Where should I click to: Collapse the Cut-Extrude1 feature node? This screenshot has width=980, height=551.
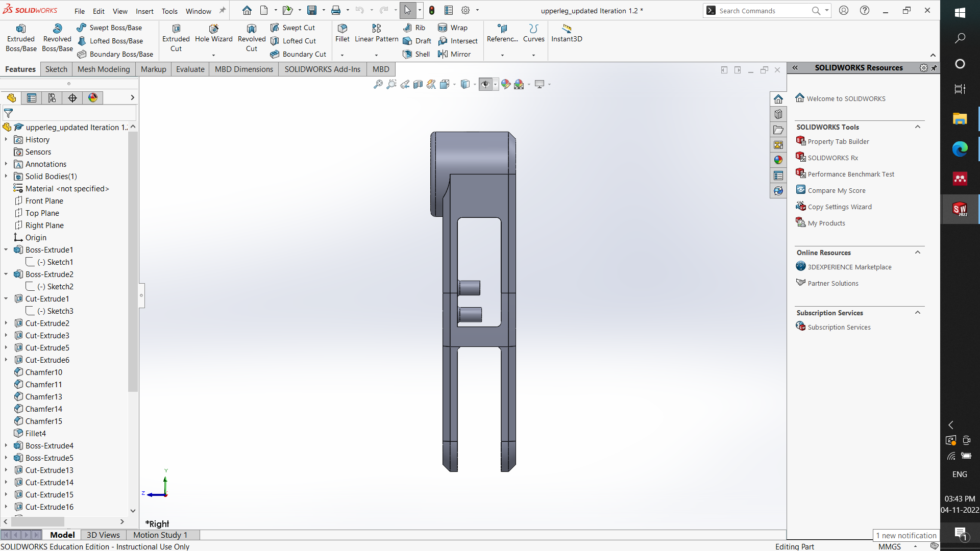6,298
